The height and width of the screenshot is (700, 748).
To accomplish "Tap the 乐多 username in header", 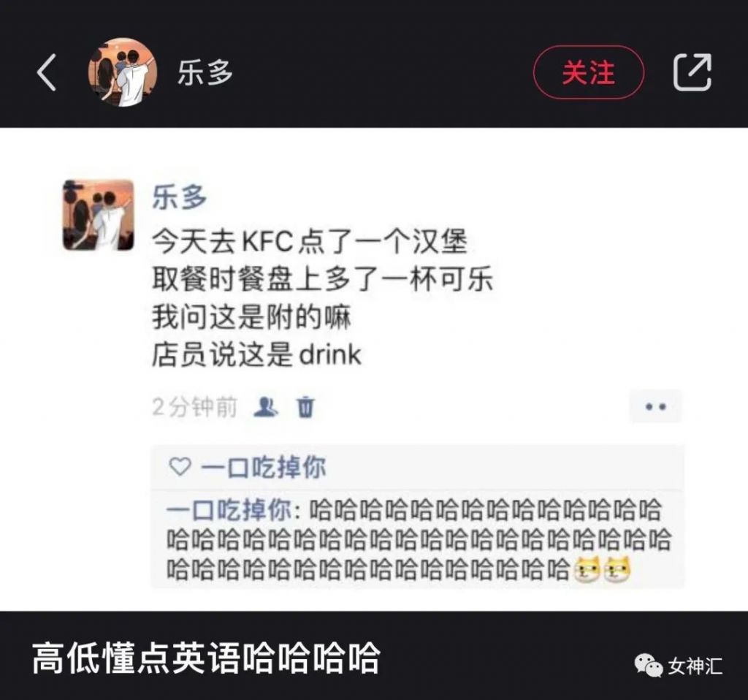I will [x=205, y=73].
